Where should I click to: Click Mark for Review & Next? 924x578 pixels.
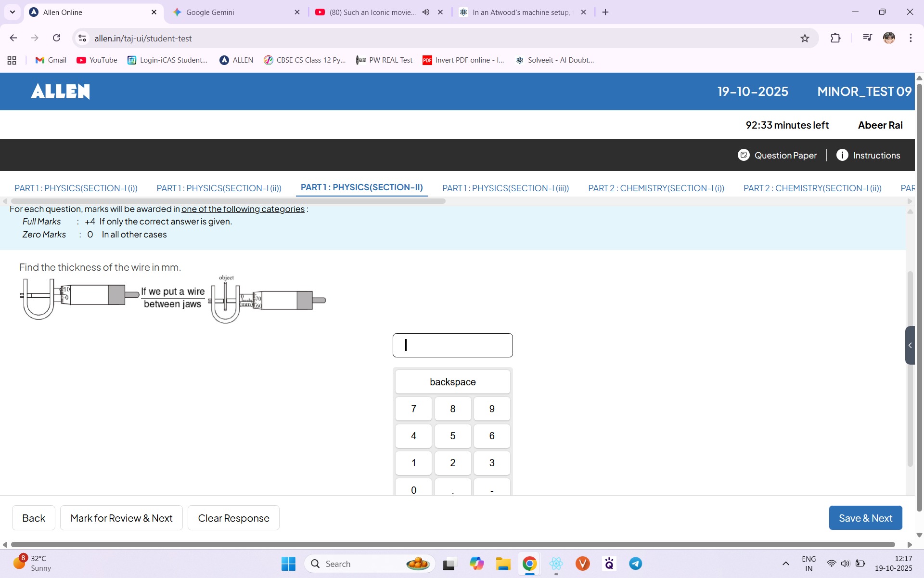coord(121,518)
